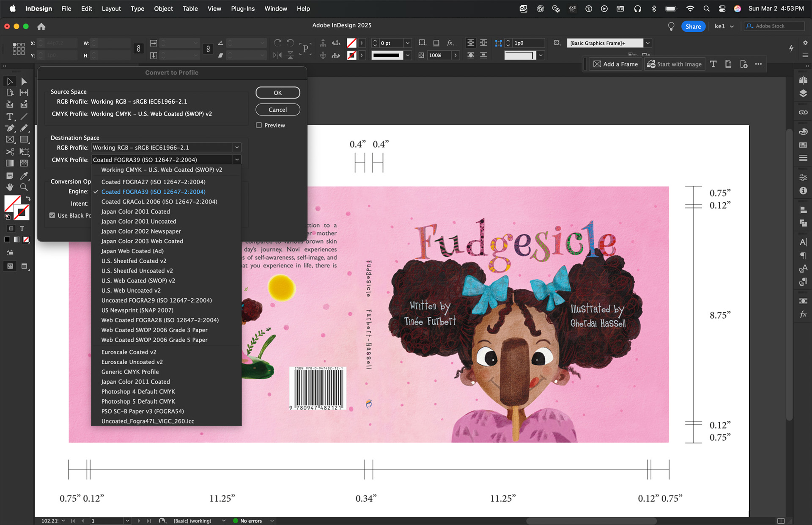
Task: Open the Plug-Ins menu
Action: click(242, 8)
